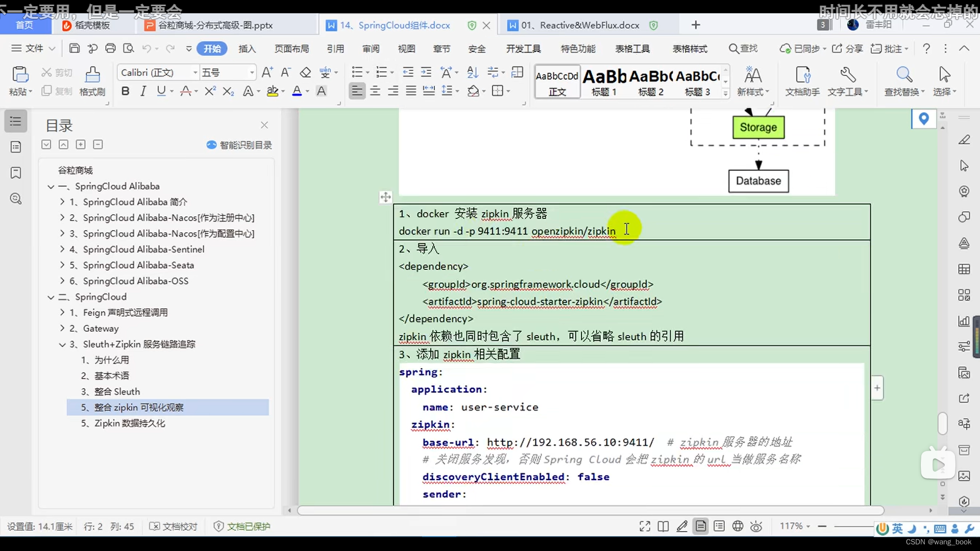
Task: Click the text highlight color swatch
Action: coord(273,91)
